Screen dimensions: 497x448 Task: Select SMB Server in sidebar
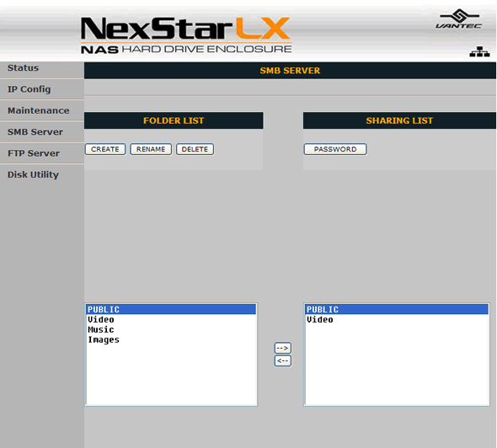click(35, 132)
